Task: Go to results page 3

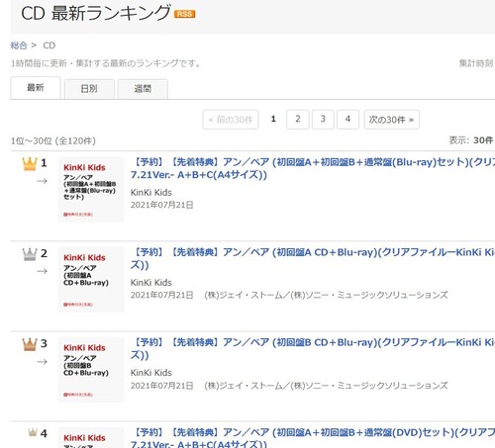Action: (323, 119)
